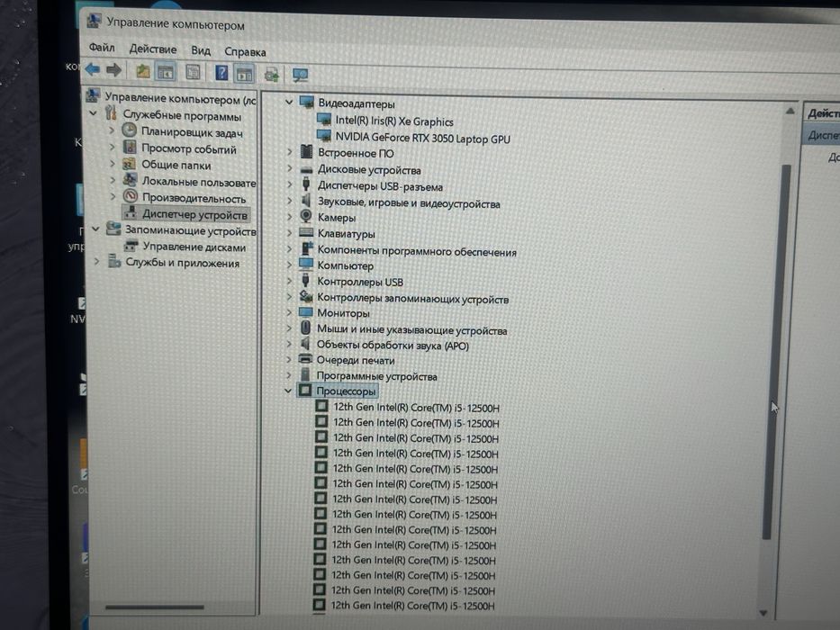Click the NVIDIA GeForce RTX 3050 icon

tap(324, 136)
